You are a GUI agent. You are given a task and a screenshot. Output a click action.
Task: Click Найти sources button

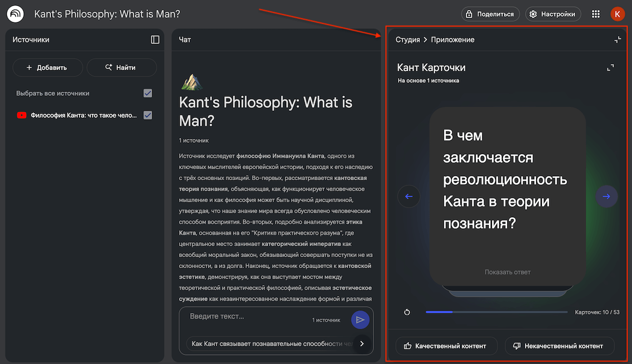(122, 67)
